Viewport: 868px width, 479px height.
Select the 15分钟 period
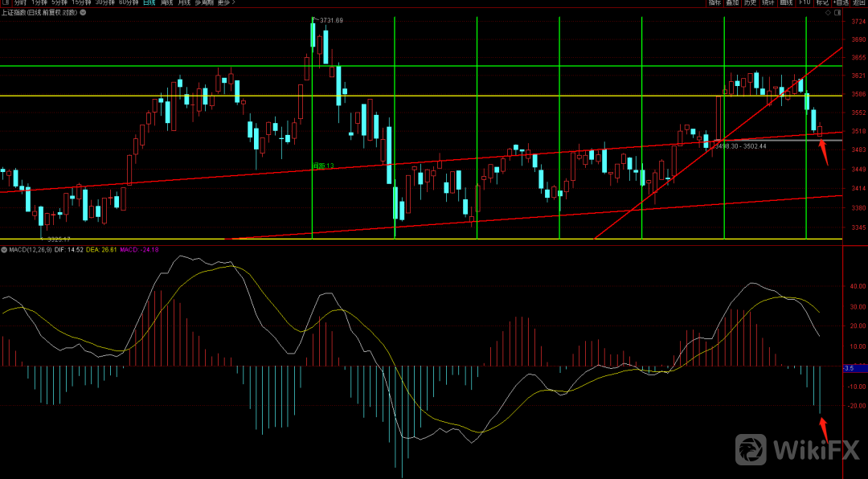click(x=81, y=3)
